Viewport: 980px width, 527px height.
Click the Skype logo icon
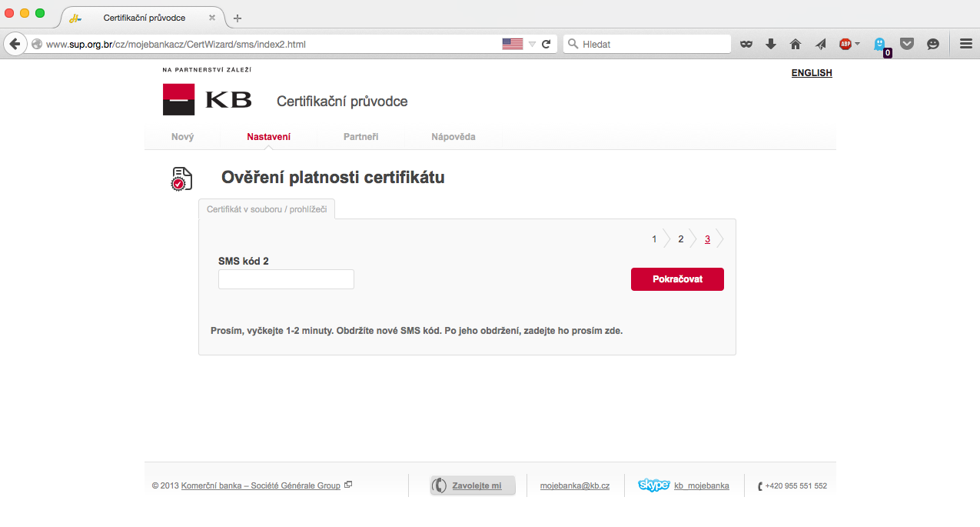654,485
